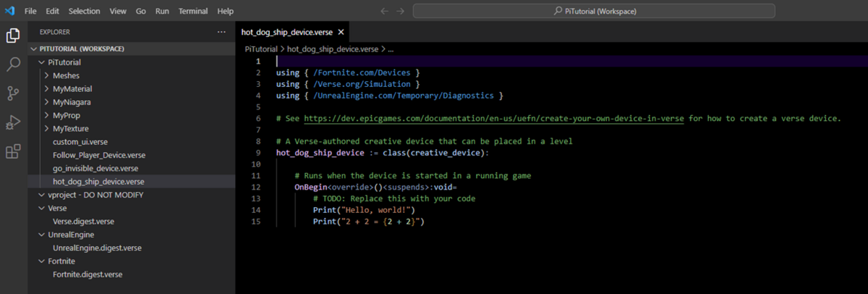Open go_invisible_device.verse file
This screenshot has height=294, width=868.
tap(132, 168)
